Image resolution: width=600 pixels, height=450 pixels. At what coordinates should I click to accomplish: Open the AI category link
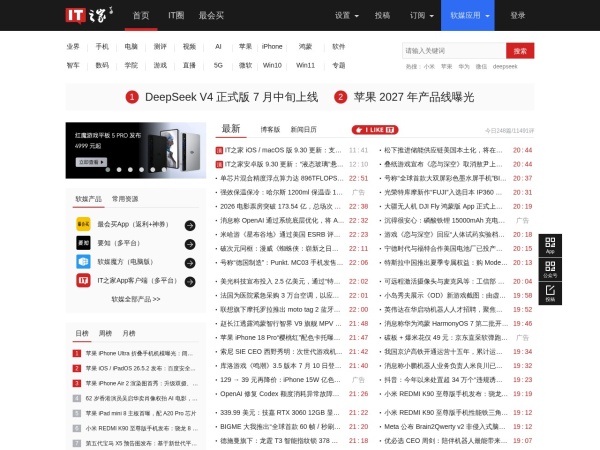click(218, 46)
